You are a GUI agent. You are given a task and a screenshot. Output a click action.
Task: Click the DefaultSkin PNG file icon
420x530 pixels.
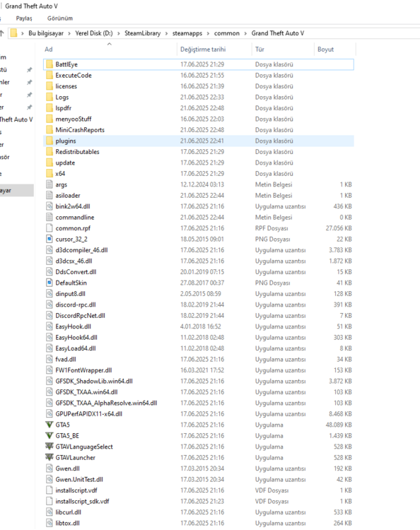49,283
